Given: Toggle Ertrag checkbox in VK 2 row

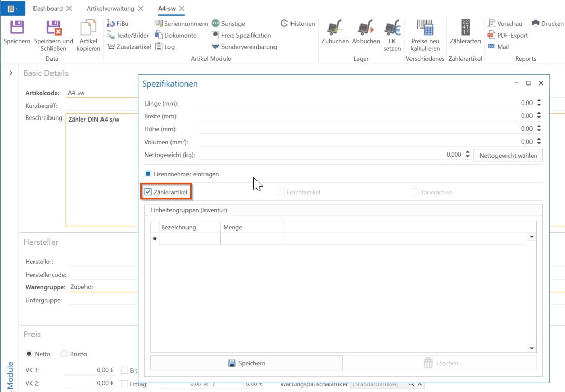Looking at the screenshot, I should point(124,384).
